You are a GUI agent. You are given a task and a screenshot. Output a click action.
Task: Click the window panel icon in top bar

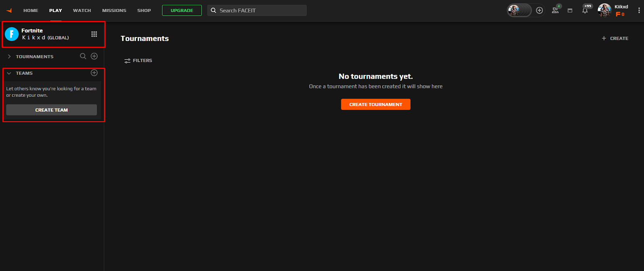(x=570, y=10)
